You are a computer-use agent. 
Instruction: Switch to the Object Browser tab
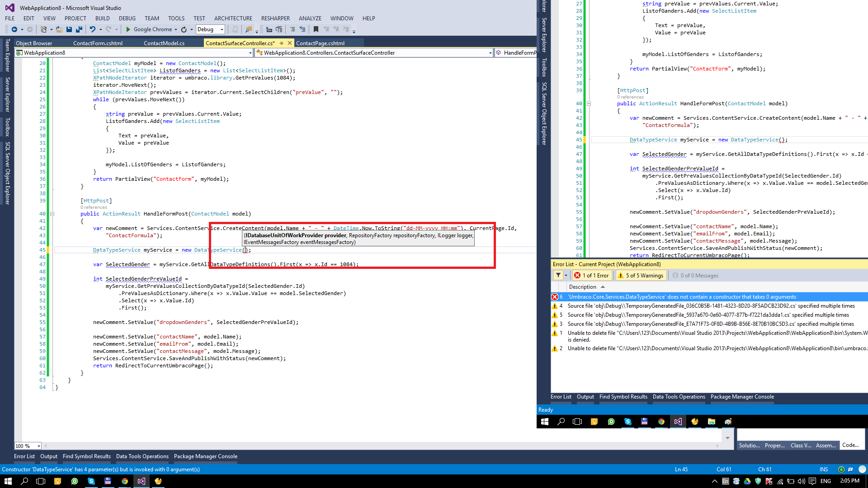tap(34, 43)
